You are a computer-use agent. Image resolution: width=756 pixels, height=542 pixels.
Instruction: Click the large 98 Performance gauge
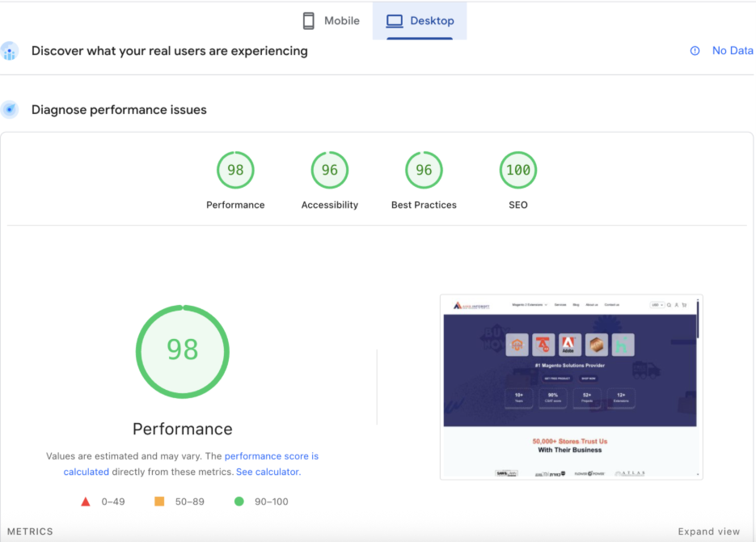tap(183, 350)
